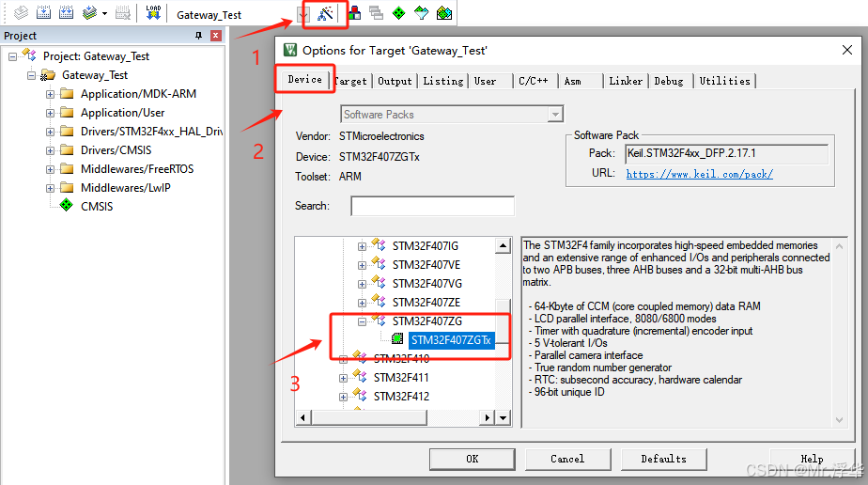Click the OK button
Screen dimensions: 868x485
point(473,459)
